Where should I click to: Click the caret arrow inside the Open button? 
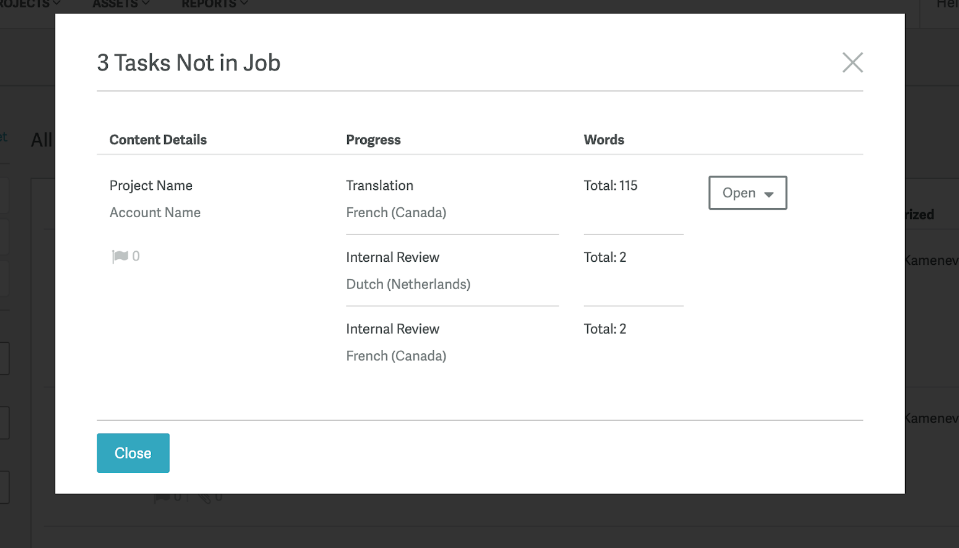[x=769, y=194]
